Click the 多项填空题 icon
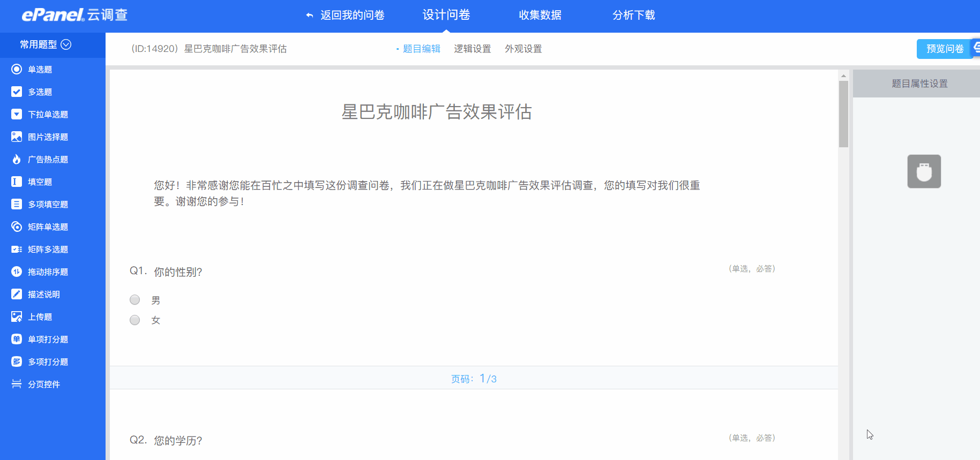The image size is (980, 460). coord(17,204)
